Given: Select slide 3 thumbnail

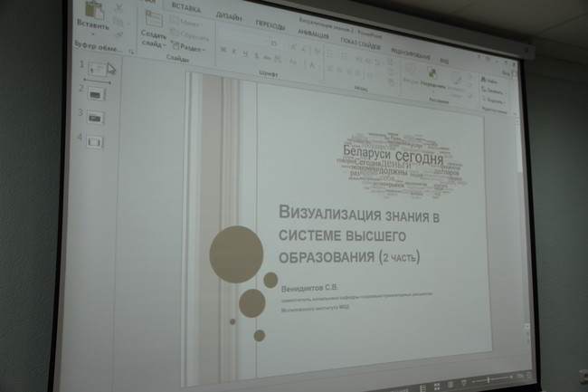Looking at the screenshot, I should click(96, 118).
